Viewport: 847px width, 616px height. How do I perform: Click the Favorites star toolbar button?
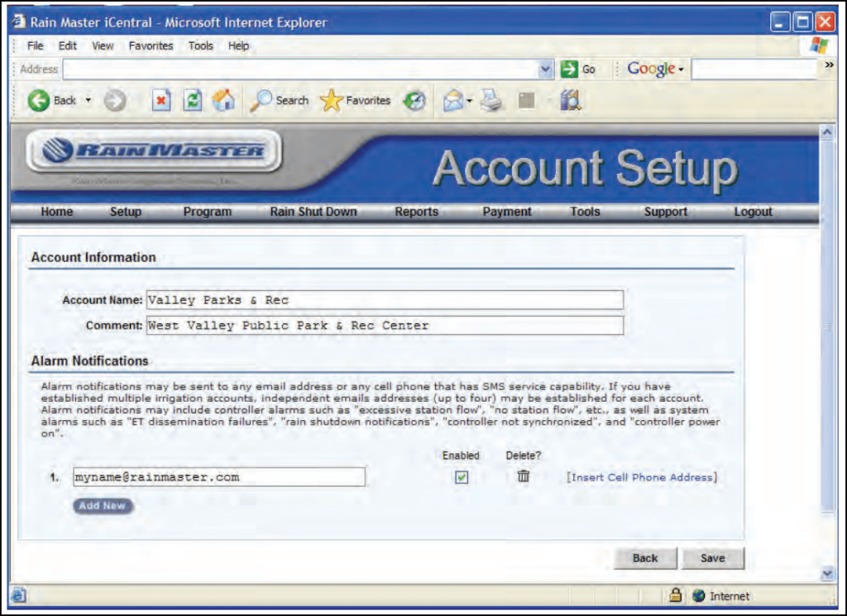(357, 100)
